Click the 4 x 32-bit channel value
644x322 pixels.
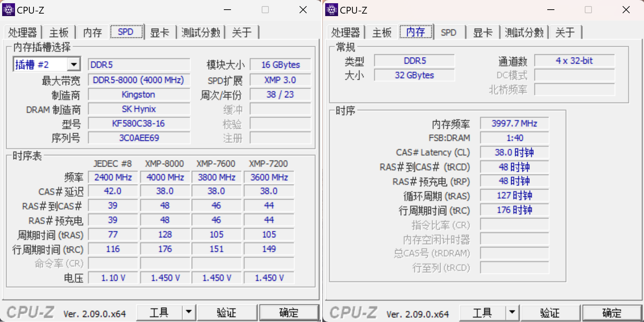point(574,61)
